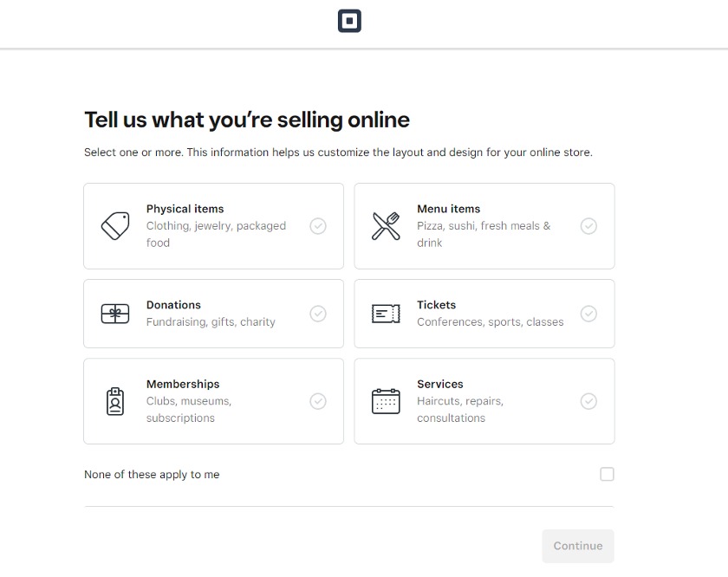Click the ticket stub Tickets icon
The width and height of the screenshot is (728, 577).
pos(386,314)
